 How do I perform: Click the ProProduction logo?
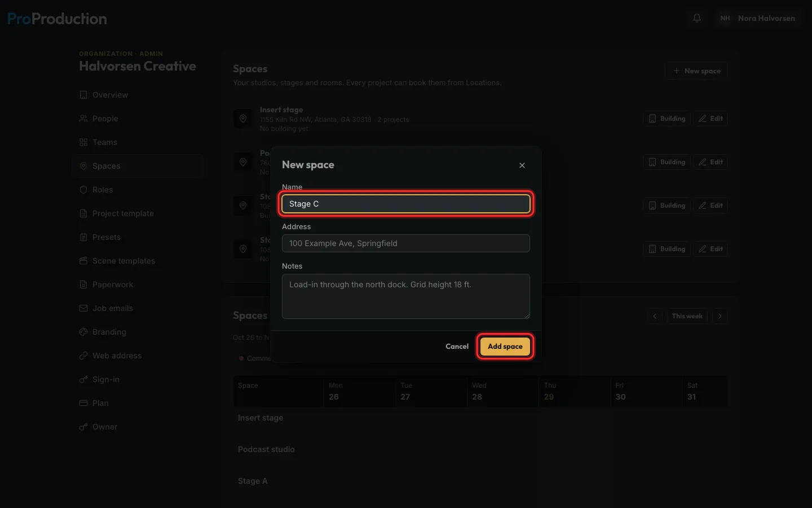[x=57, y=19]
